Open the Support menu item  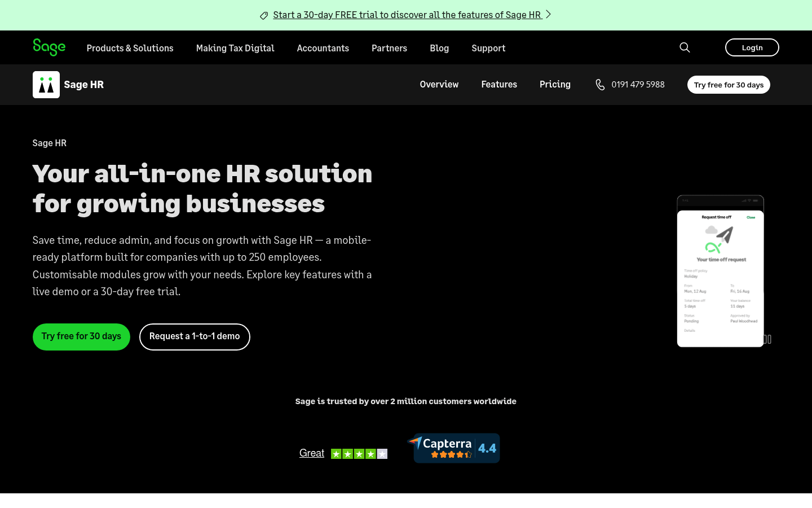tap(488, 48)
